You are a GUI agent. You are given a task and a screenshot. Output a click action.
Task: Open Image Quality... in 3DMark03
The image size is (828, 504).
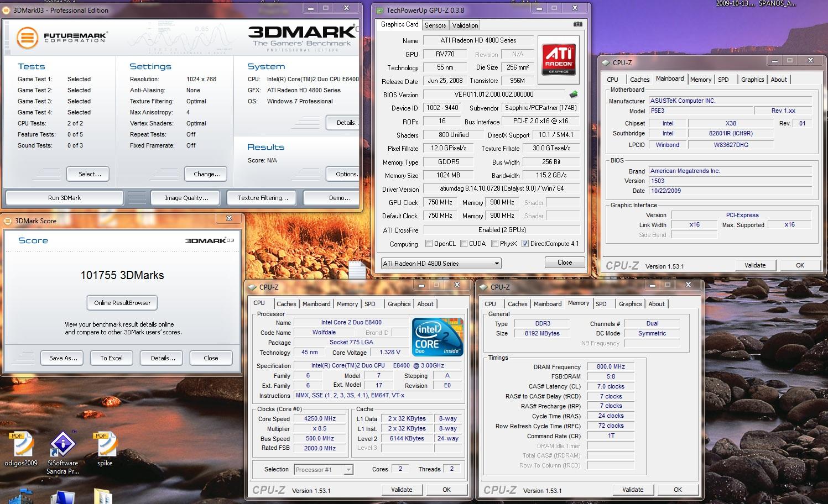click(x=186, y=198)
